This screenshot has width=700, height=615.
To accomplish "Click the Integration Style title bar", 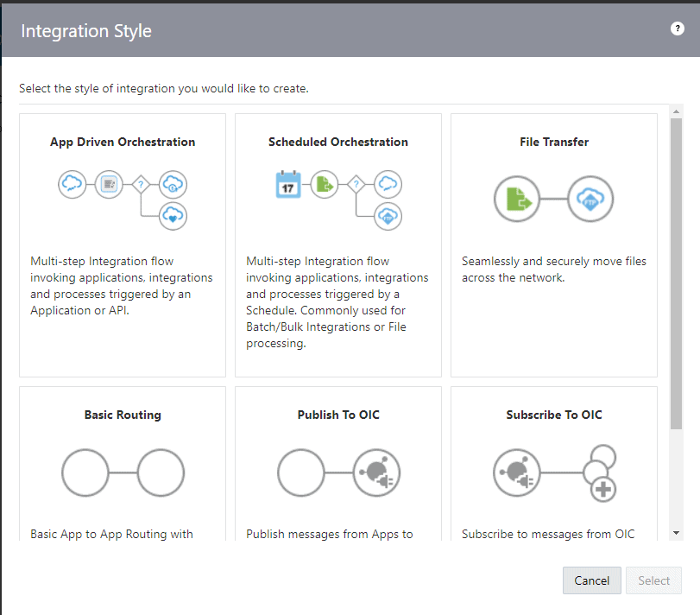I will (85, 30).
